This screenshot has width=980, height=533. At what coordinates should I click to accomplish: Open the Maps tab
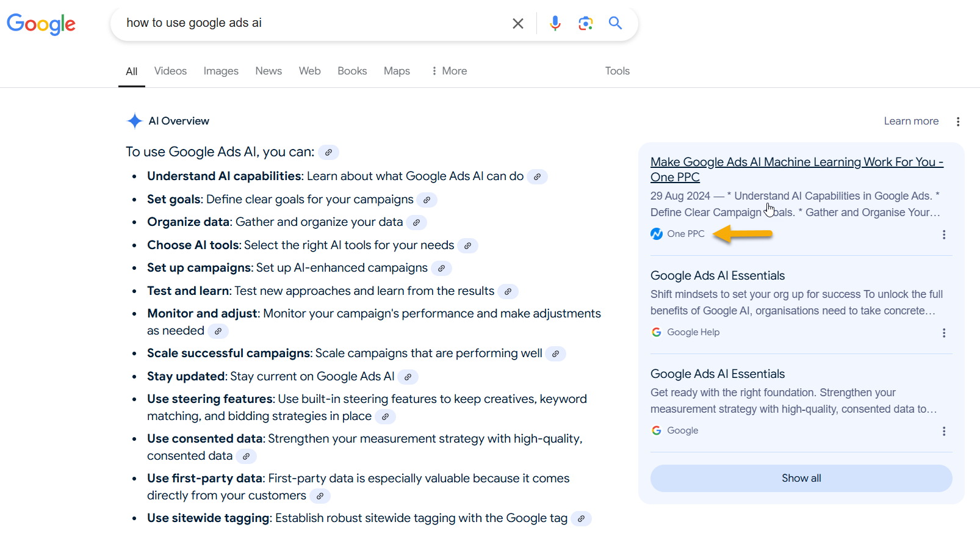pyautogui.click(x=397, y=71)
